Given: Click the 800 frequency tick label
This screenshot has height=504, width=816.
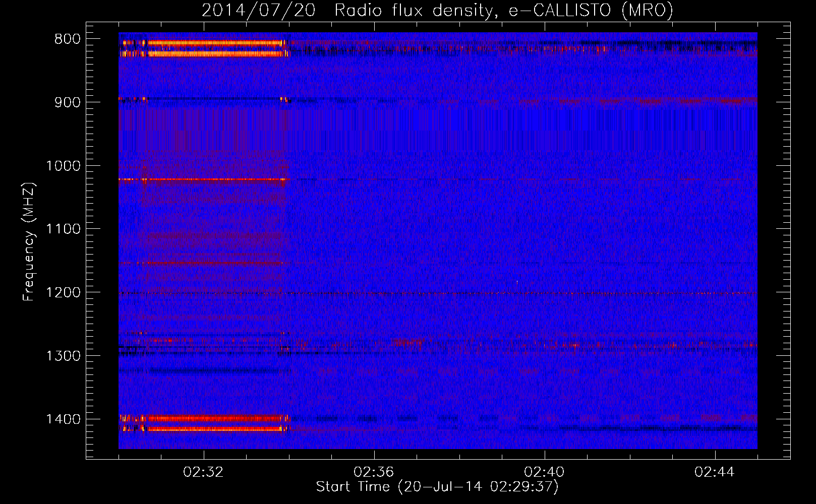Looking at the screenshot, I should (x=68, y=39).
